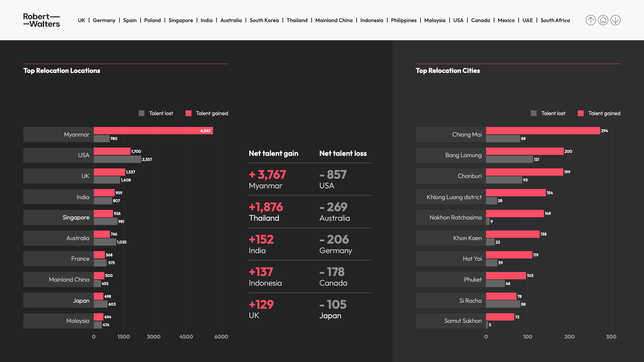Select the Germany navigation link
The height and width of the screenshot is (362, 644).
pos(104,20)
